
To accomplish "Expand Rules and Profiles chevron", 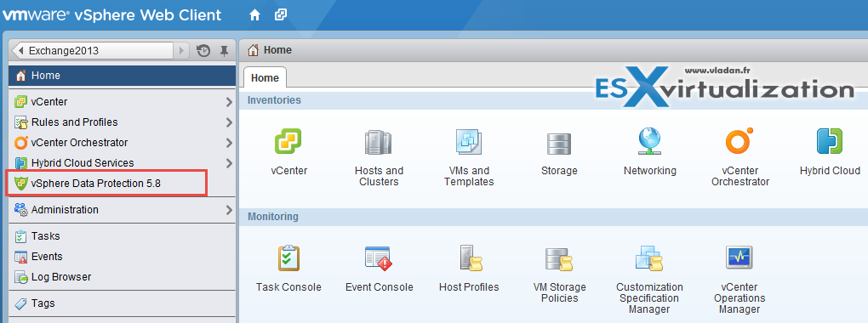I will (229, 122).
